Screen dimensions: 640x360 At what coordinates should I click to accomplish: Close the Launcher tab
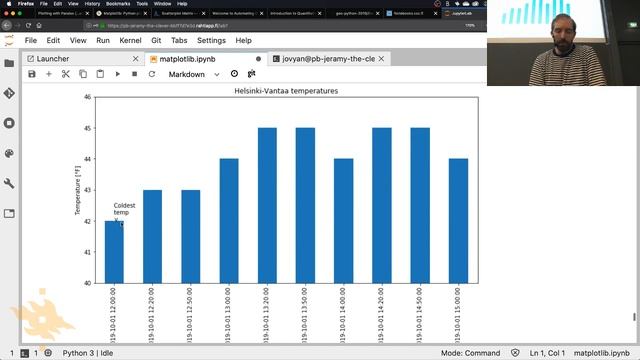coord(136,59)
